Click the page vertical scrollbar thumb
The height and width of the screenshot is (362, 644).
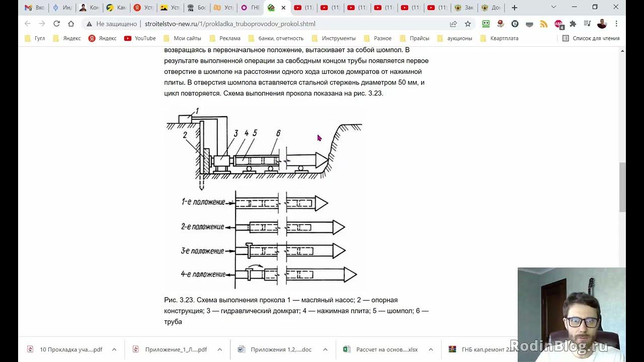click(622, 187)
